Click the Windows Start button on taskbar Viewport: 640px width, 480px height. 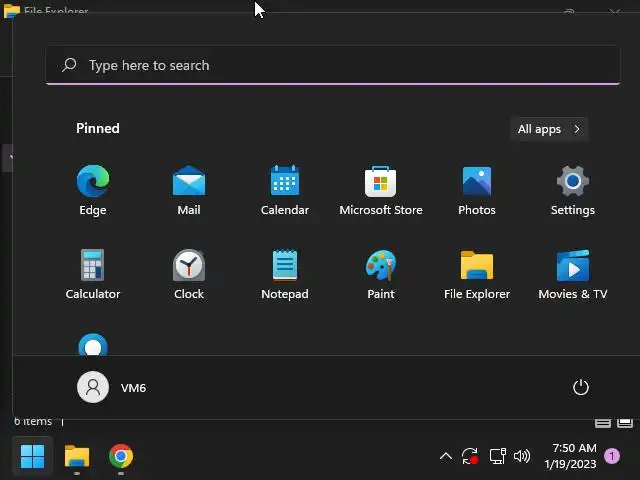coord(32,456)
